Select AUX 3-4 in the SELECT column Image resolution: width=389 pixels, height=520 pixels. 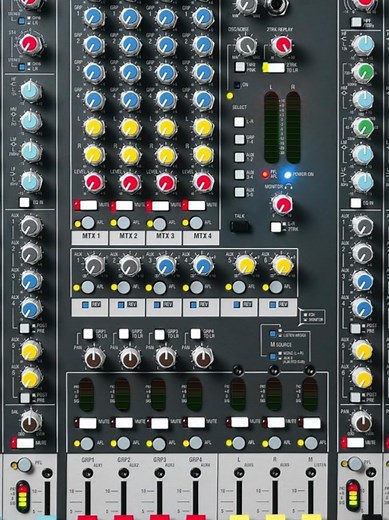tap(240, 174)
